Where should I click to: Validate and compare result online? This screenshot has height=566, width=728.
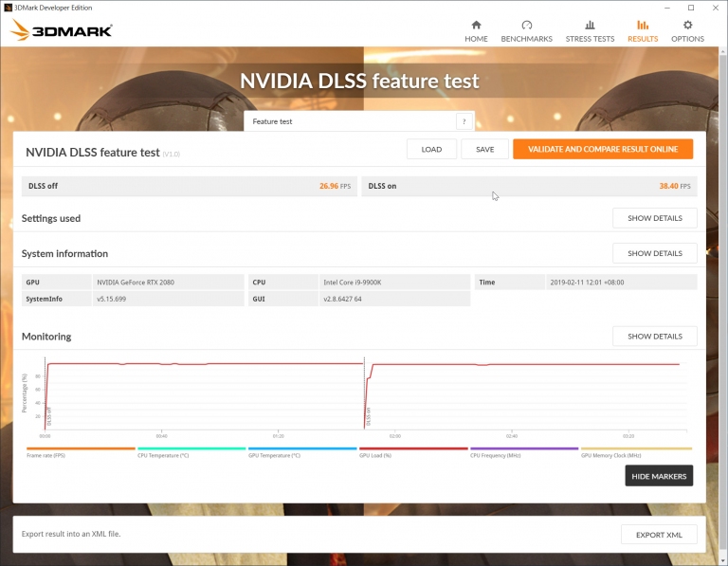tap(603, 149)
